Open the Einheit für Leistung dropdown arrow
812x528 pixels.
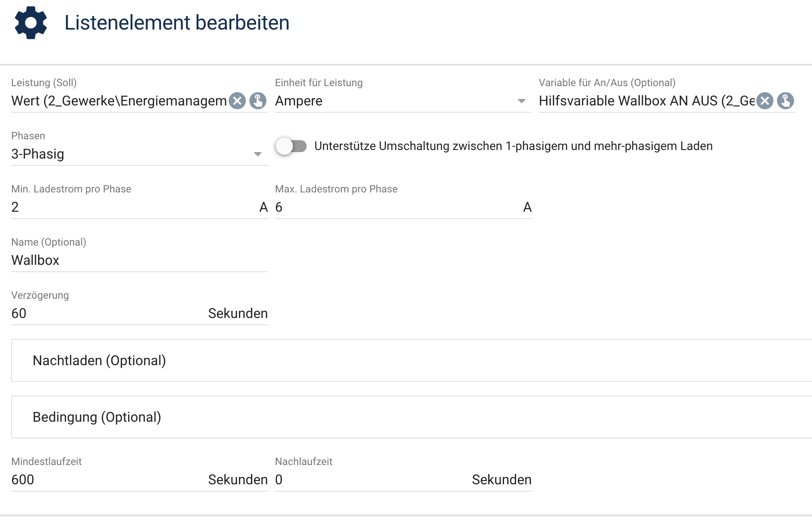(x=521, y=101)
